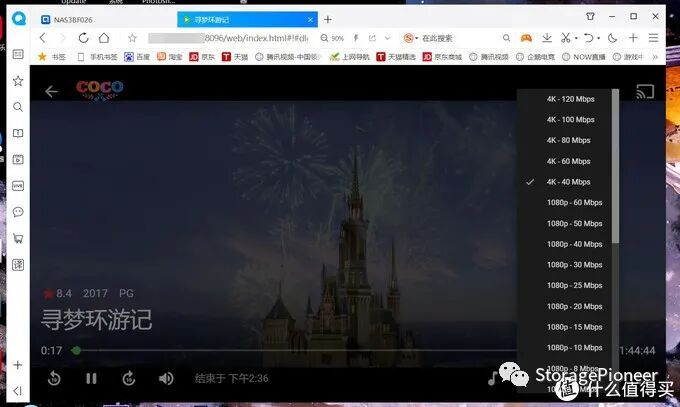Open the 书签 bookmarks folder
The height and width of the screenshot is (407, 680).
point(52,57)
